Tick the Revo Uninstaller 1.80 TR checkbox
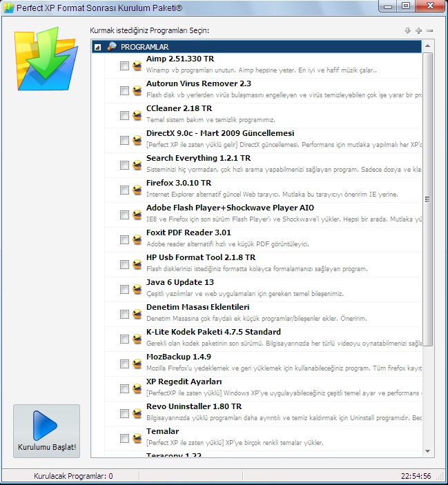 point(124,413)
